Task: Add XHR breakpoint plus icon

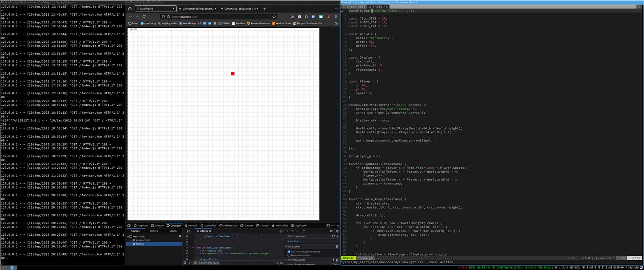Action: 333,260
